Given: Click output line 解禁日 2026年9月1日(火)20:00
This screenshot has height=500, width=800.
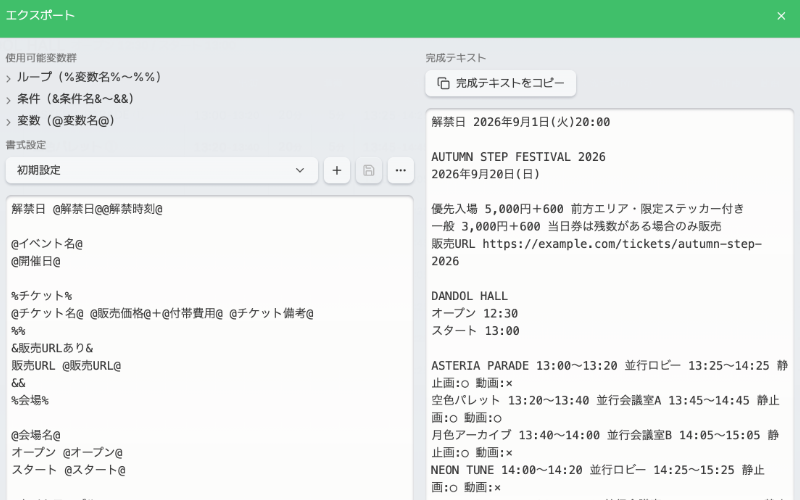Looking at the screenshot, I should pyautogui.click(x=520, y=122).
